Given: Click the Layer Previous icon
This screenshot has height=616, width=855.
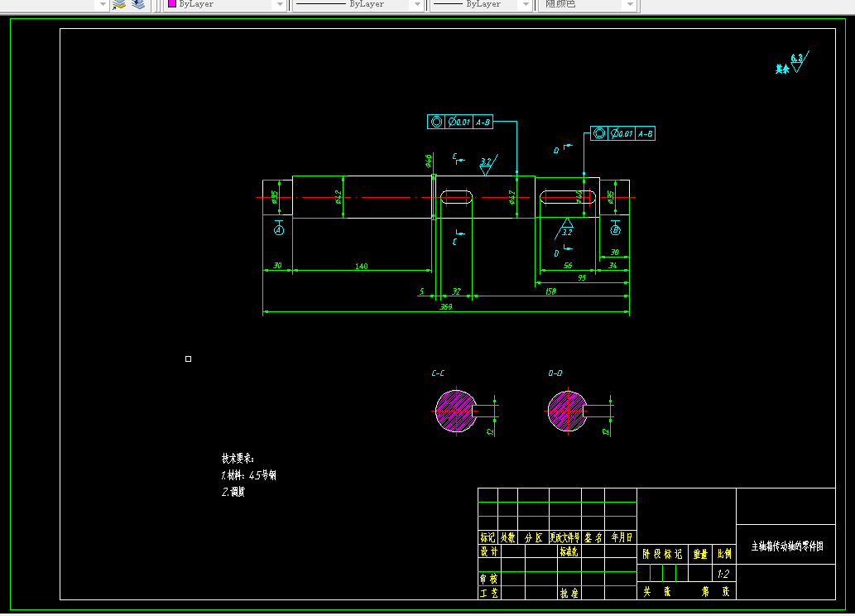Looking at the screenshot, I should pos(138,4).
